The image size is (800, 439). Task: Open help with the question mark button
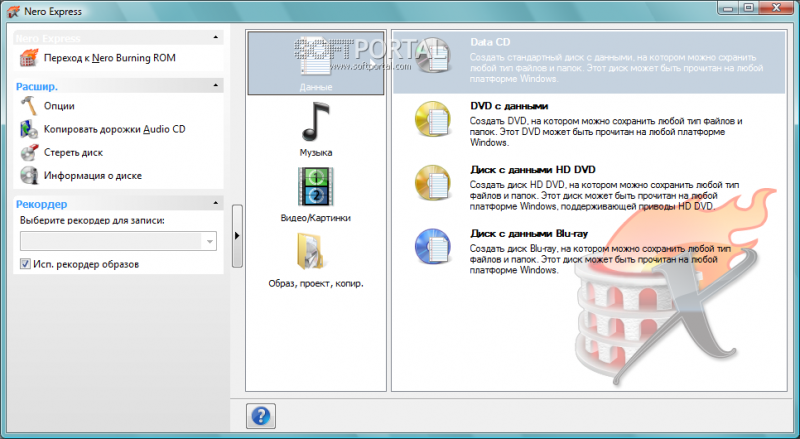click(x=261, y=416)
